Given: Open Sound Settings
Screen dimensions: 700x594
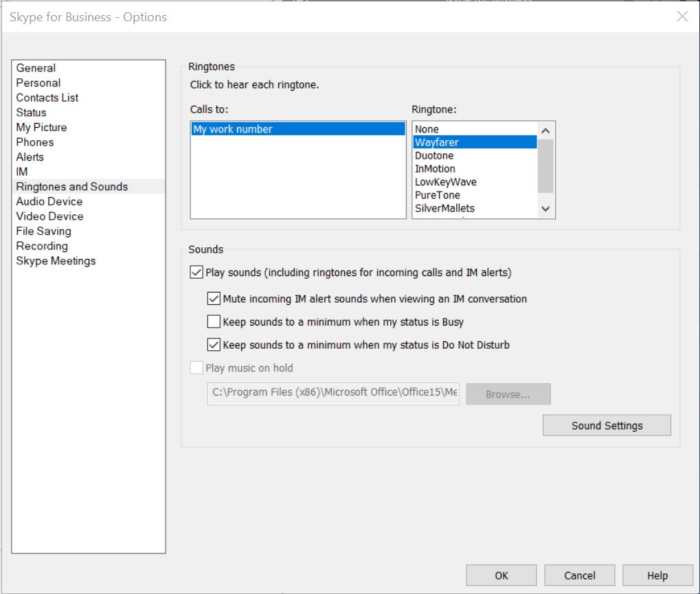Looking at the screenshot, I should (607, 425).
